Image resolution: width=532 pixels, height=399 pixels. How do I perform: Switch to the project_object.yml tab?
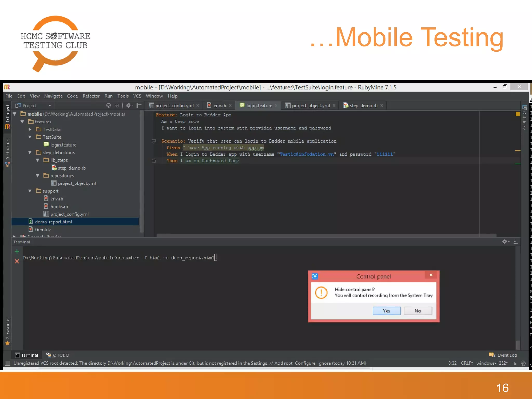(311, 105)
